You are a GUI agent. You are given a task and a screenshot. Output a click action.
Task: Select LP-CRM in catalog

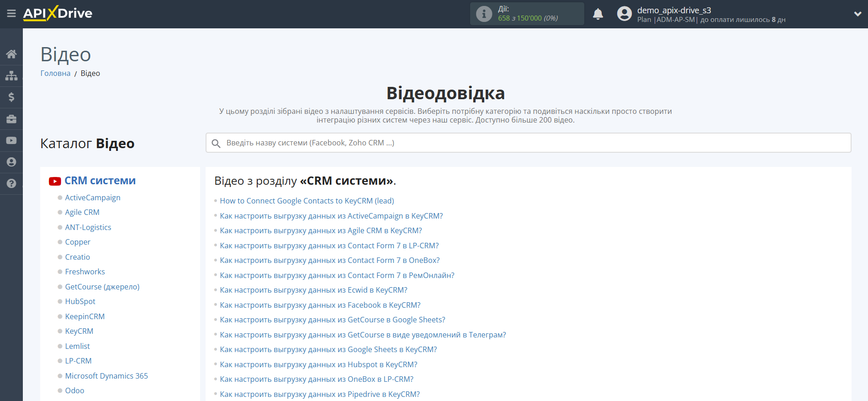(x=78, y=361)
